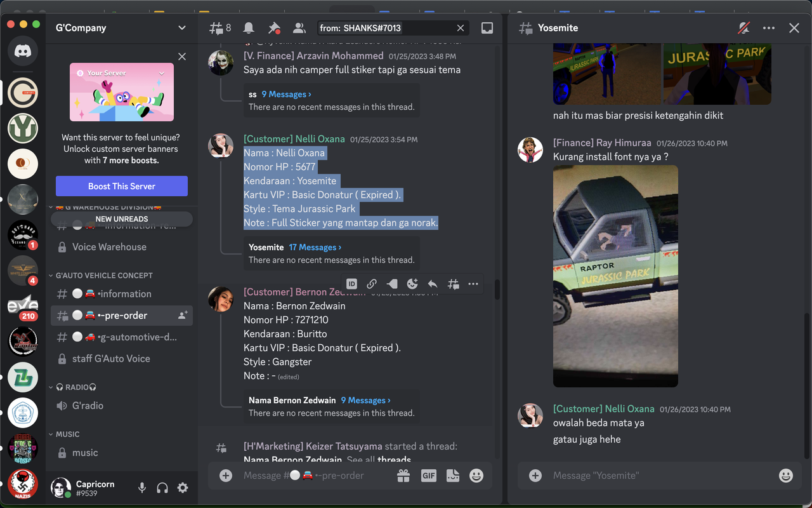This screenshot has height=508, width=812.
Task: Click Message pre-order input field
Action: (x=315, y=476)
